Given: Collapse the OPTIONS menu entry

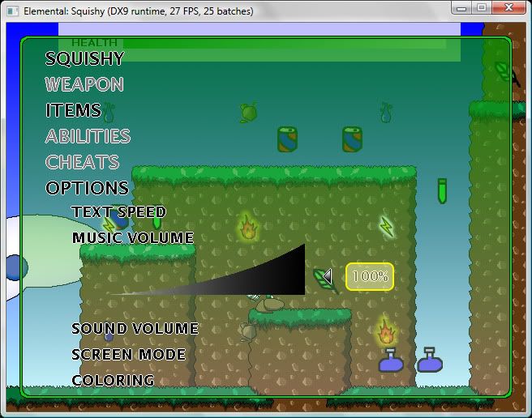Looking at the screenshot, I should pos(87,188).
